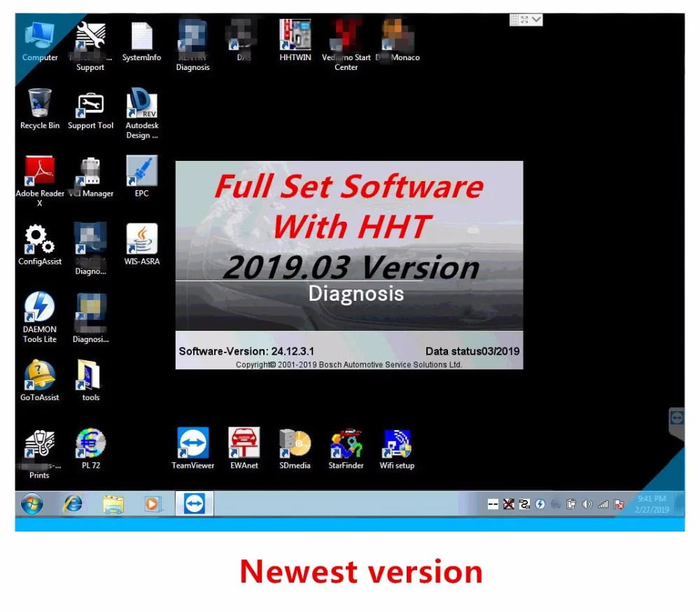
Task: Launch Windows Media Player from taskbar
Action: click(x=153, y=504)
